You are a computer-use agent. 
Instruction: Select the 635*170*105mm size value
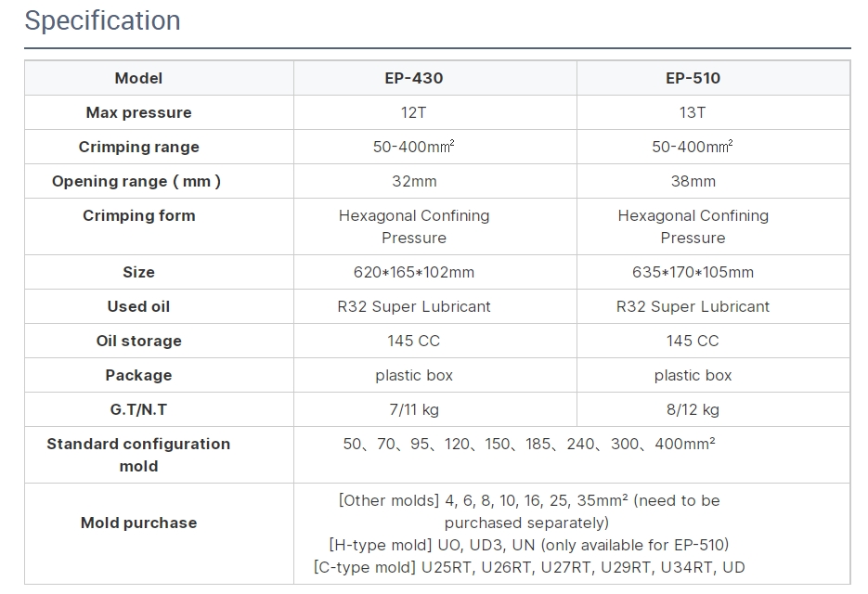pos(693,272)
